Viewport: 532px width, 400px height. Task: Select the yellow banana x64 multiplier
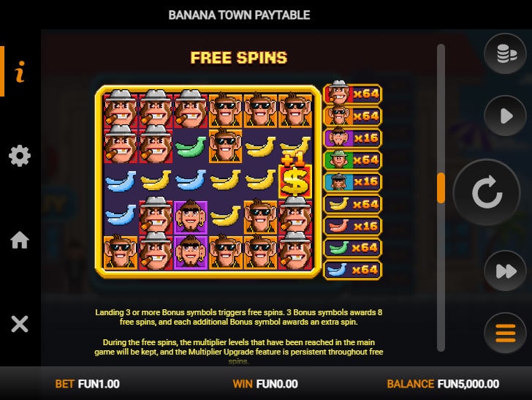point(353,204)
